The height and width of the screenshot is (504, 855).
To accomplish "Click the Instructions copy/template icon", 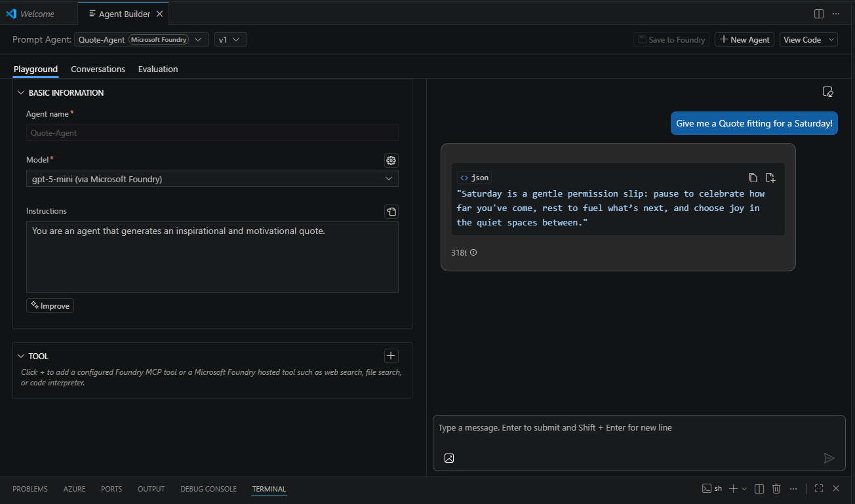I will pos(391,212).
